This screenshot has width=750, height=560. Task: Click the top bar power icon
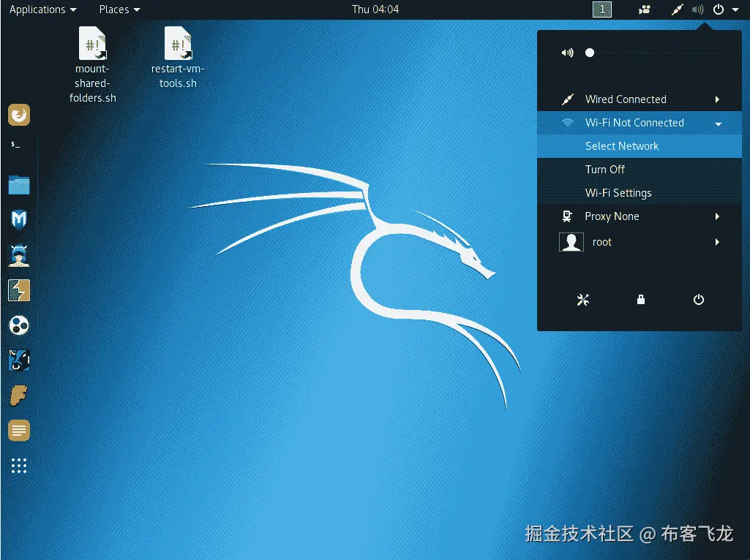pyautogui.click(x=719, y=9)
